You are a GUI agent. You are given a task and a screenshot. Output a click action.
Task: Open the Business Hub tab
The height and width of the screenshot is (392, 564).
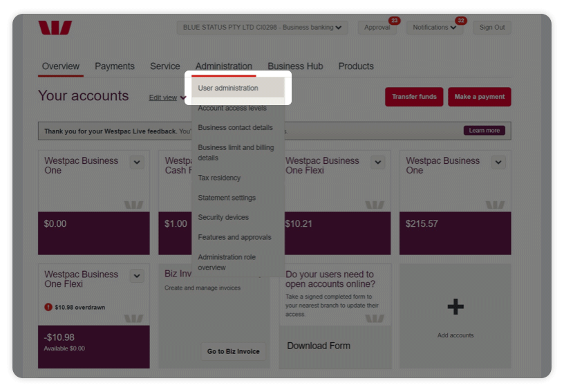295,66
